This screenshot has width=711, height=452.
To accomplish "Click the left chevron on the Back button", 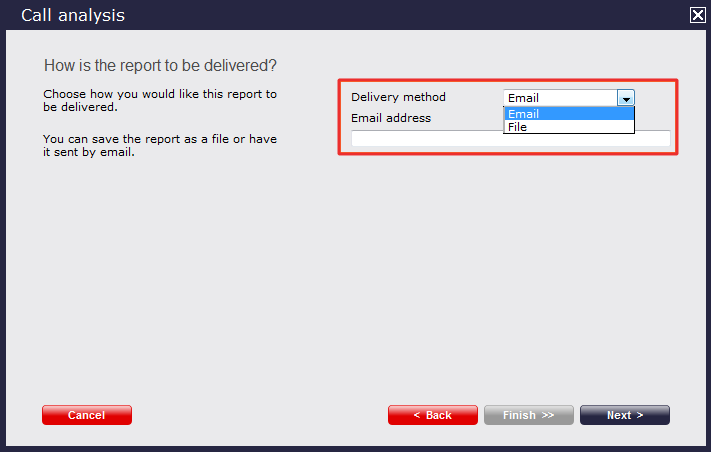I will click(418, 415).
